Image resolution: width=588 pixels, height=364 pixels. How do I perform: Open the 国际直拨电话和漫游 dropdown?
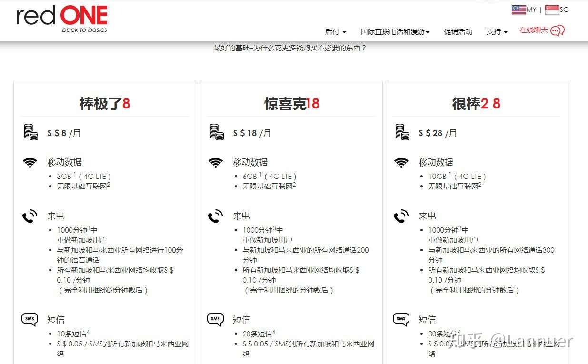pyautogui.click(x=395, y=31)
